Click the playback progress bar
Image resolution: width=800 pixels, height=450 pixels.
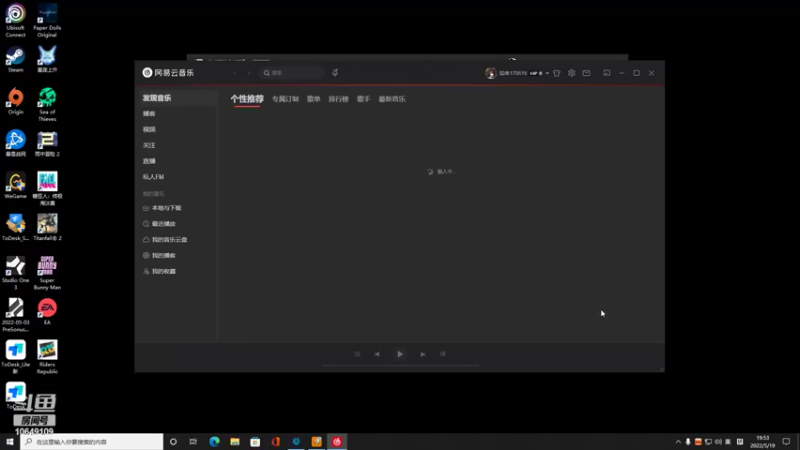[x=400, y=365]
